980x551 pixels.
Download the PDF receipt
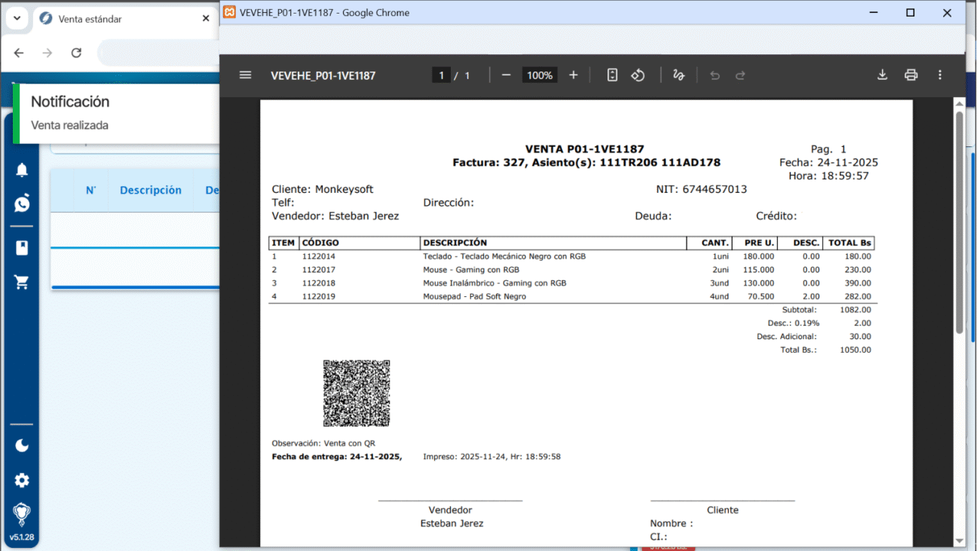click(x=882, y=75)
